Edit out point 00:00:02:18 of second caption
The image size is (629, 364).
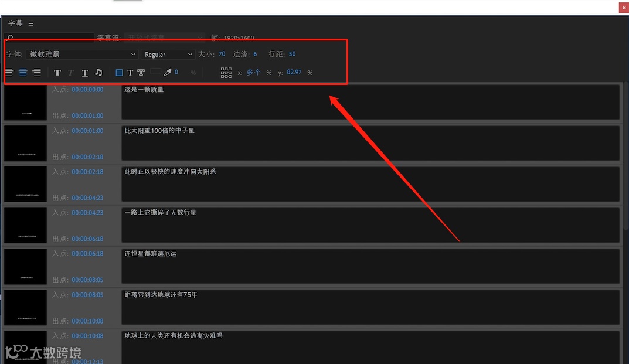pos(87,157)
